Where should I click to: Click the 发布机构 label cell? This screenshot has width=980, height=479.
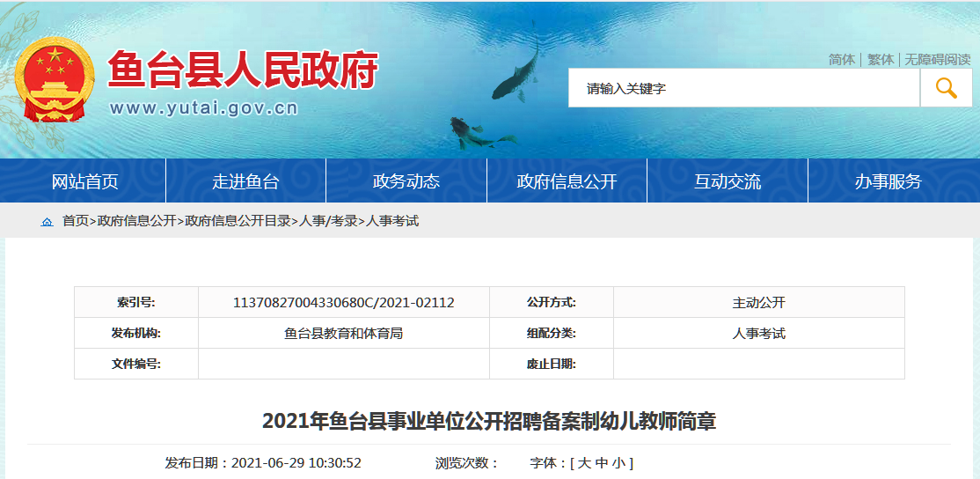point(136,334)
